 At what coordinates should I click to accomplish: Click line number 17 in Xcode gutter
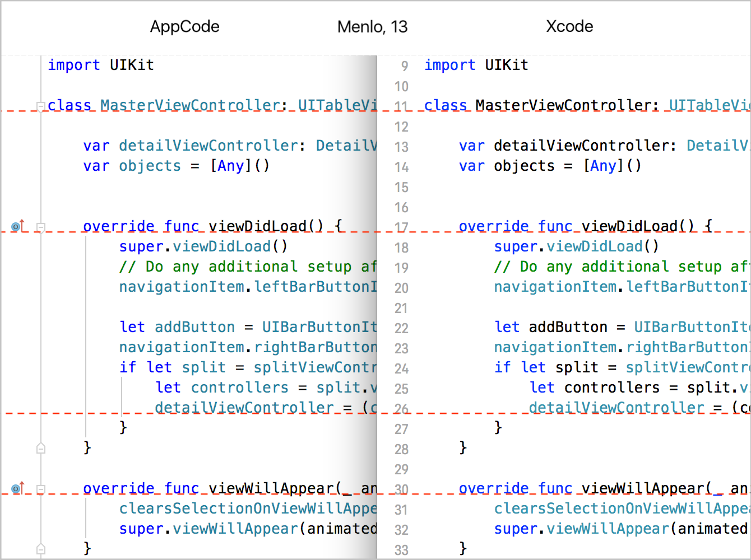[x=401, y=227]
